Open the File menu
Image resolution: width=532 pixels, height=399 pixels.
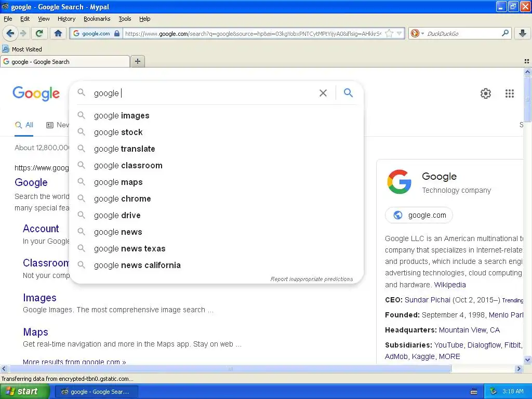[x=8, y=19]
